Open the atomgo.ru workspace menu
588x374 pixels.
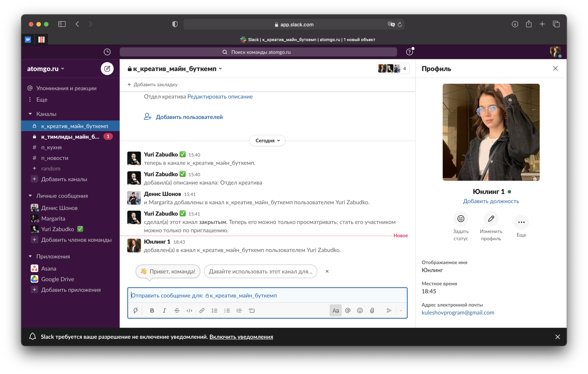coord(46,69)
